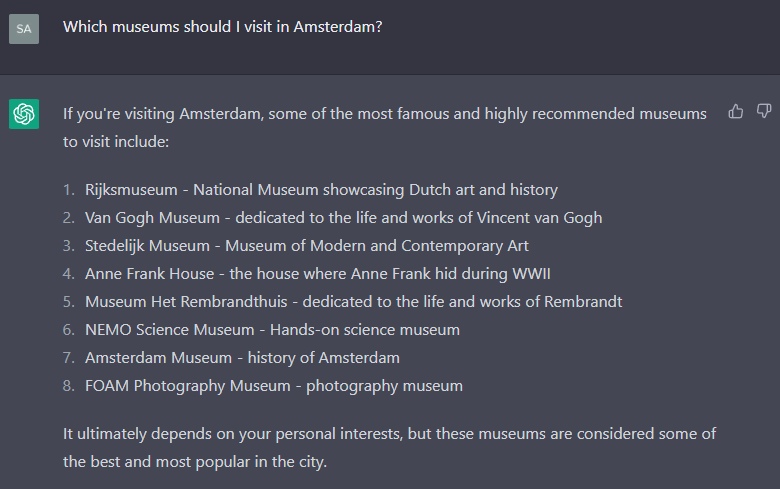780x489 pixels.
Task: Click the intro sentence starting "If you're visiting"
Action: click(x=384, y=114)
